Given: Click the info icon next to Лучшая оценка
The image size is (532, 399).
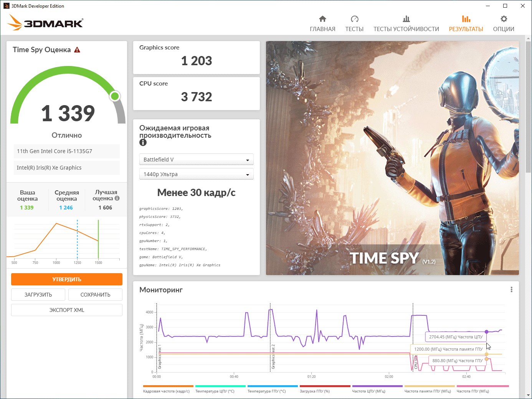Looking at the screenshot, I should point(117,198).
